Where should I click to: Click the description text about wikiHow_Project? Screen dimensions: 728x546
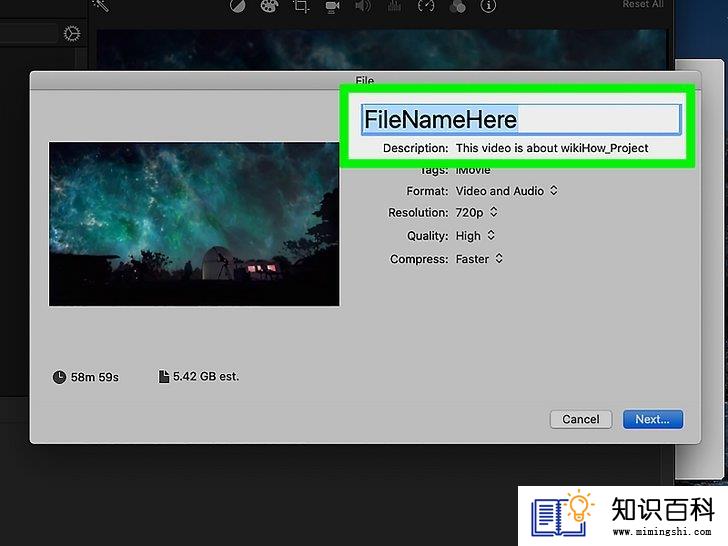tap(552, 148)
